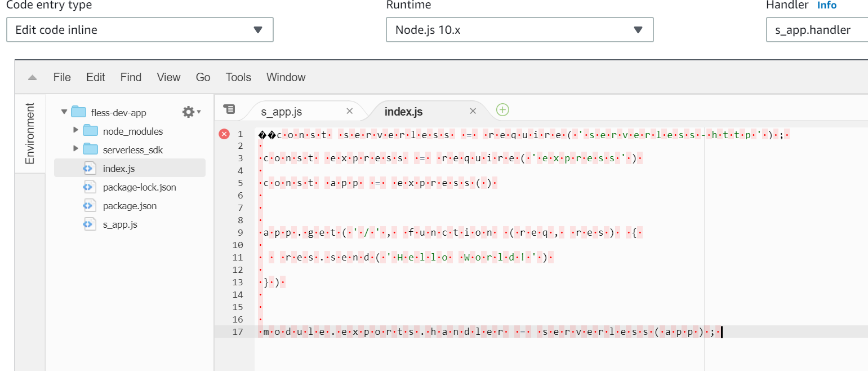Open the File menu
The image size is (868, 371).
point(62,77)
